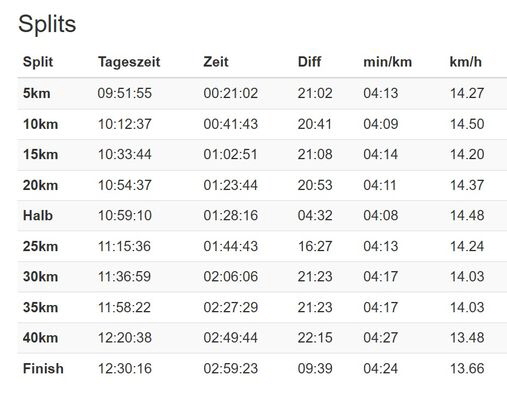Select the Diff column header
Viewport: 507px width, 400px height.
point(309,62)
